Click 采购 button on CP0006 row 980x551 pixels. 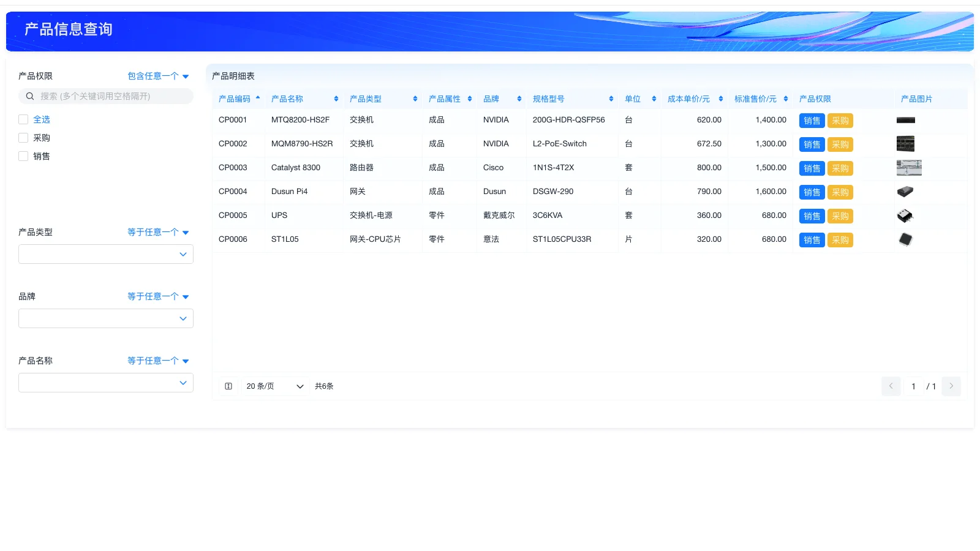tap(840, 239)
